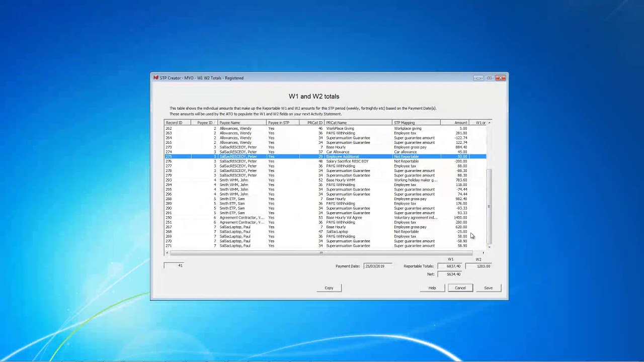Click the -58.90 amount in record 270
Screen dimensions: 644x362
[x=461, y=241]
